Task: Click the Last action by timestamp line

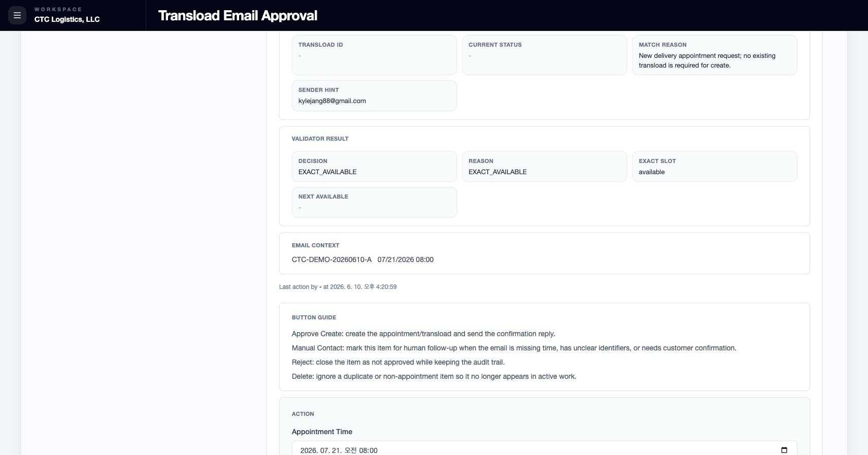Action: click(338, 287)
